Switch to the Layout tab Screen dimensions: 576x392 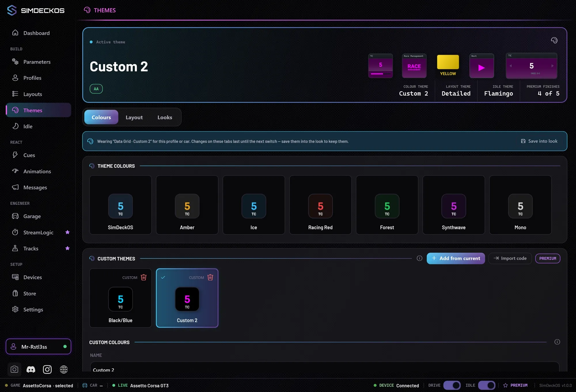pos(134,117)
